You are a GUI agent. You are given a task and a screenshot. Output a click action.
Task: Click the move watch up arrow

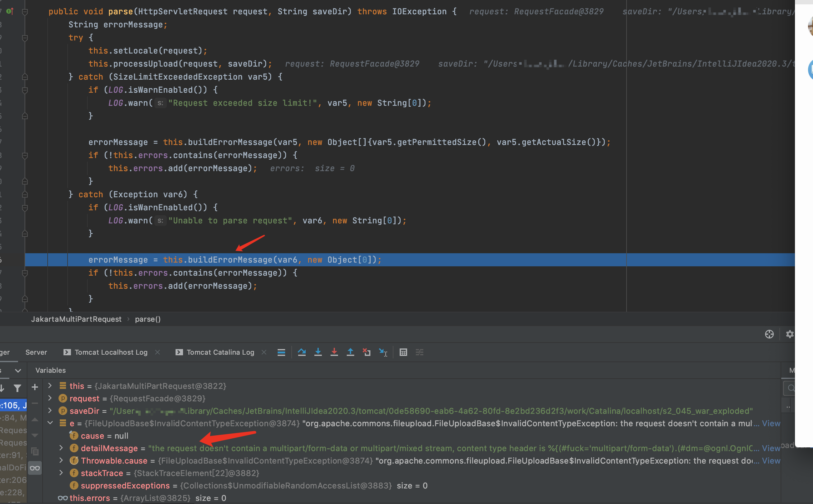pos(35,420)
